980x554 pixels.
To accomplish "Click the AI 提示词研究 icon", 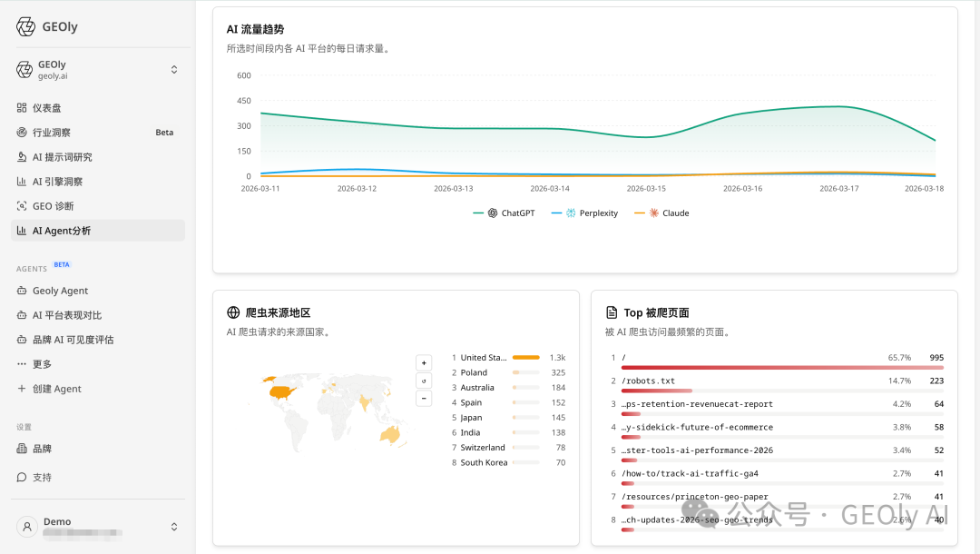I will pyautogui.click(x=22, y=156).
